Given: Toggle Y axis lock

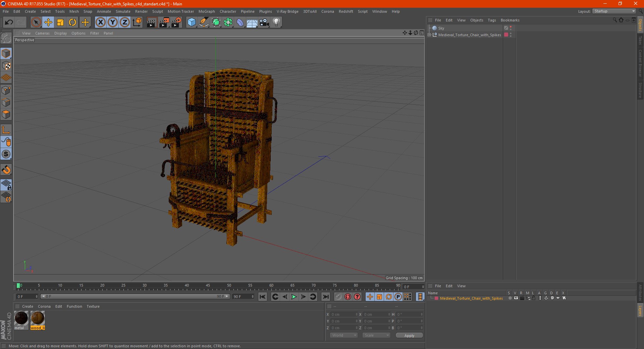Looking at the screenshot, I should coord(113,22).
